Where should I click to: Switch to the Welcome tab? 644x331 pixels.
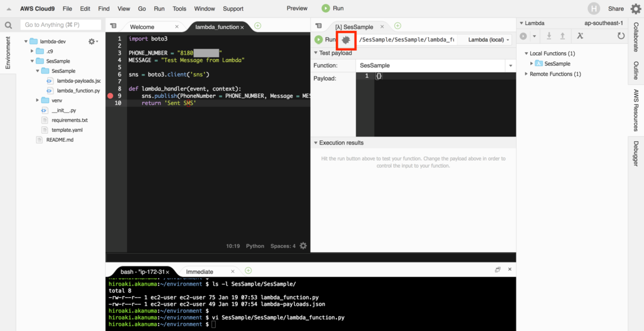click(x=142, y=27)
